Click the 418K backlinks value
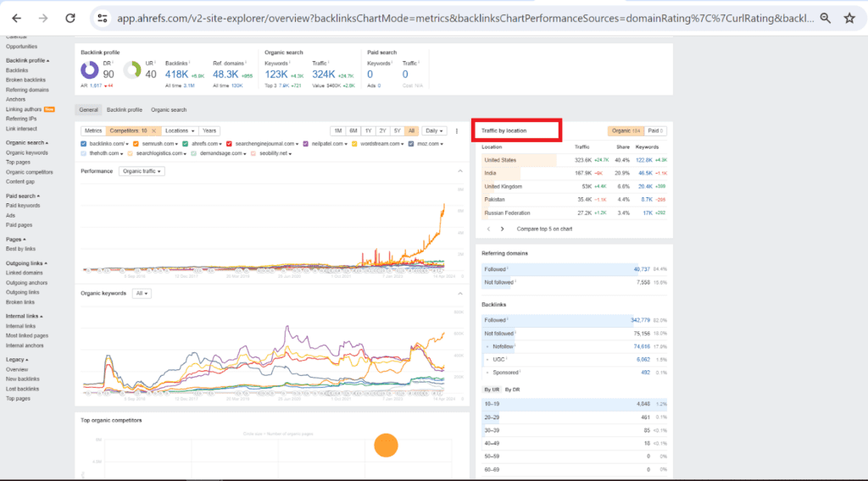 pyautogui.click(x=176, y=75)
